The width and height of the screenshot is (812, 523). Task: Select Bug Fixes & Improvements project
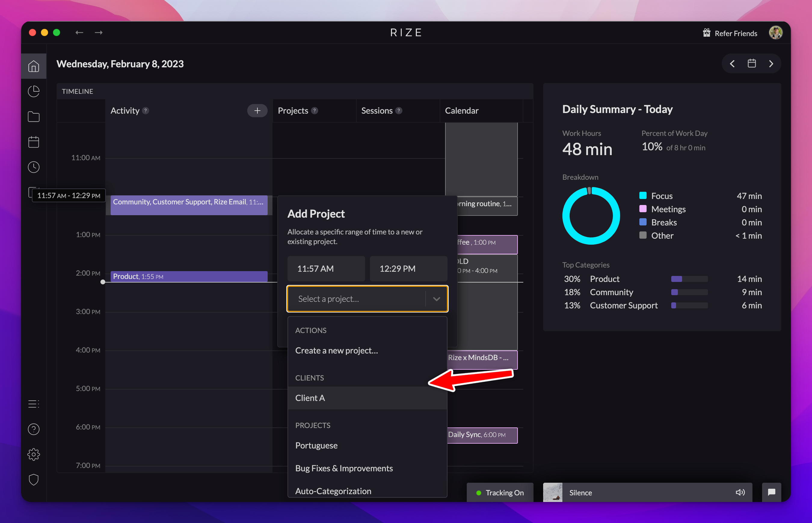click(x=367, y=468)
